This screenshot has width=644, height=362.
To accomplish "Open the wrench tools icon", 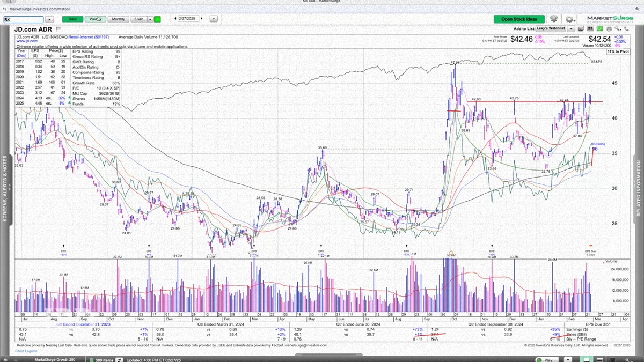I will click(618, 28).
